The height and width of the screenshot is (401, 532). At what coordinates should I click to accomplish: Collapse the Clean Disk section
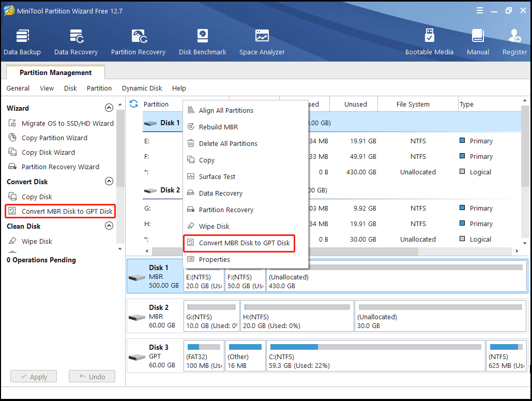[109, 226]
